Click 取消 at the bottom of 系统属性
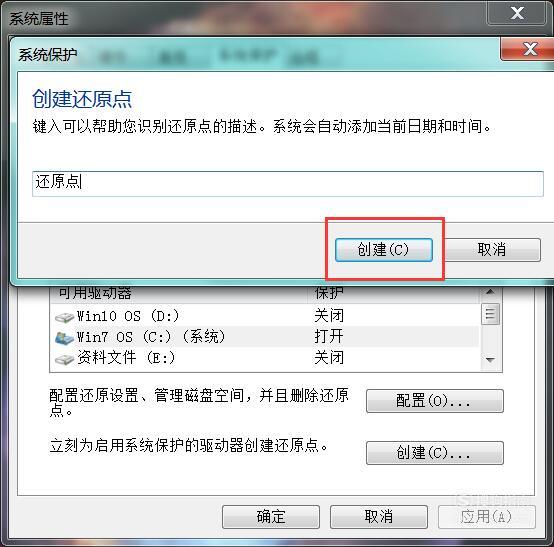 379,517
